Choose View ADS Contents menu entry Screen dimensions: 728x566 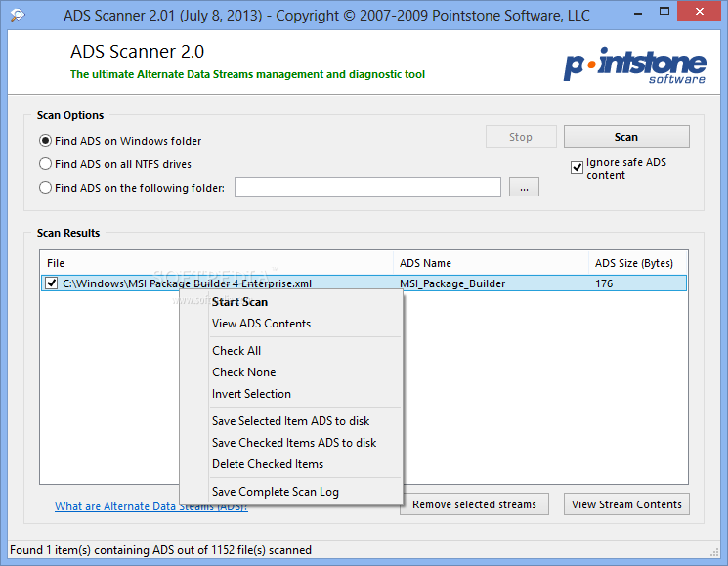click(x=290, y=324)
